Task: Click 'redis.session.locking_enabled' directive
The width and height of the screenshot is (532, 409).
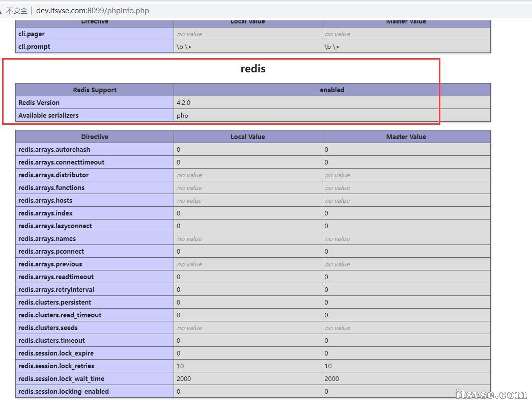Action: [x=95, y=391]
